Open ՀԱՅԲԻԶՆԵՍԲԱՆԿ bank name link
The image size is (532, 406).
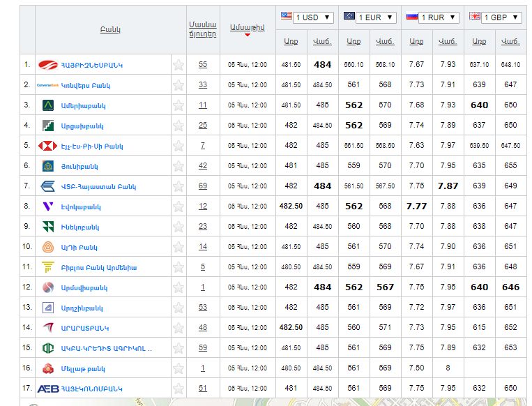click(91, 65)
